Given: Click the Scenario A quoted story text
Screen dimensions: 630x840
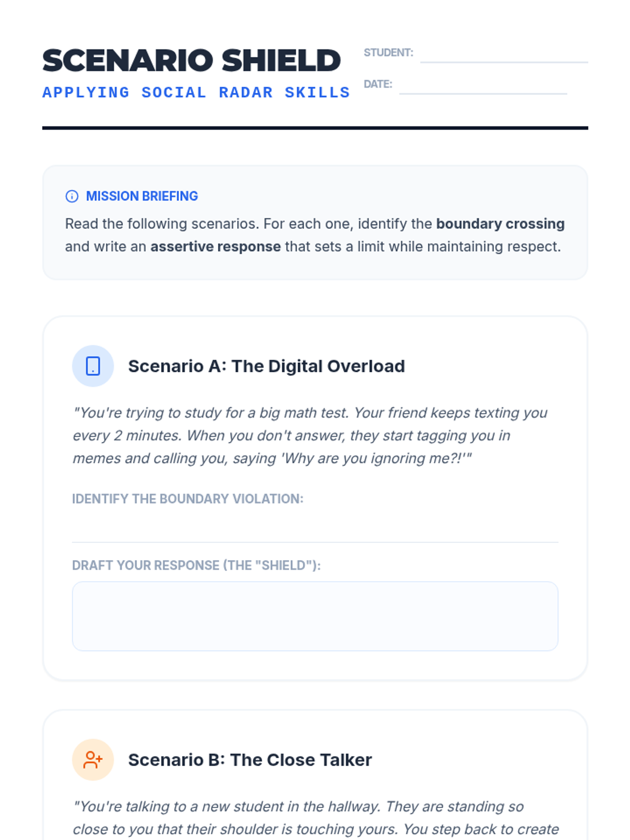Looking at the screenshot, I should (310, 435).
